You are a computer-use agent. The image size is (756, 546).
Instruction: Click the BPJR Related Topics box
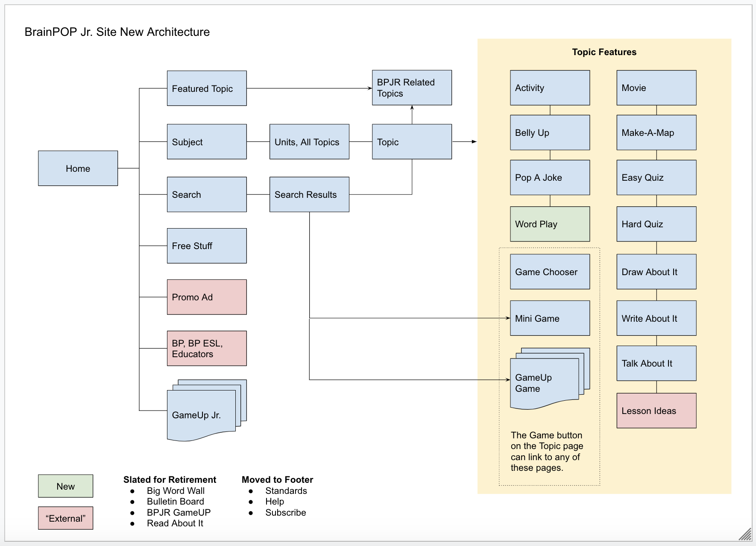point(412,88)
